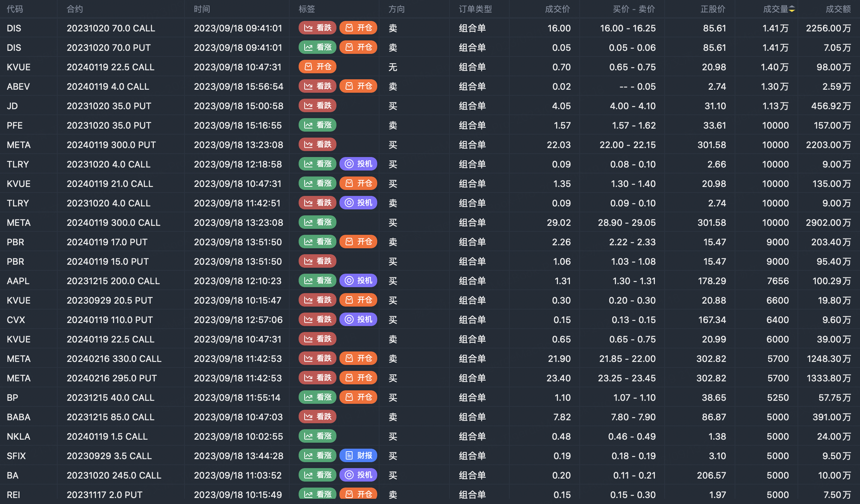The image size is (860, 504).
Task: Sort by the 成交价 column header
Action: tap(557, 9)
